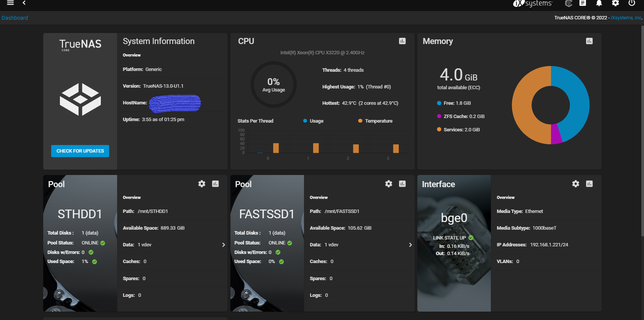Open the task manager clipboard icon
Viewport: 644px width, 320px height.
tap(583, 3)
